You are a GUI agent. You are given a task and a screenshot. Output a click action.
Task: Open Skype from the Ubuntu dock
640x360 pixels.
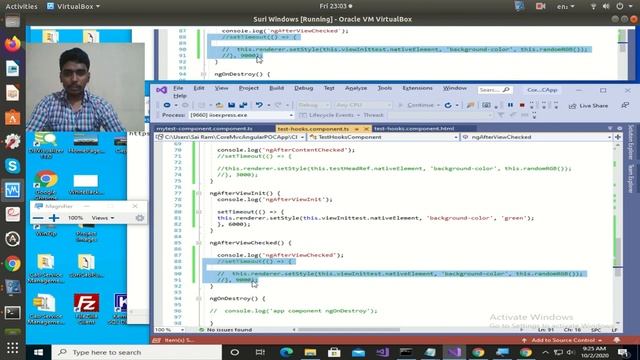point(13,166)
